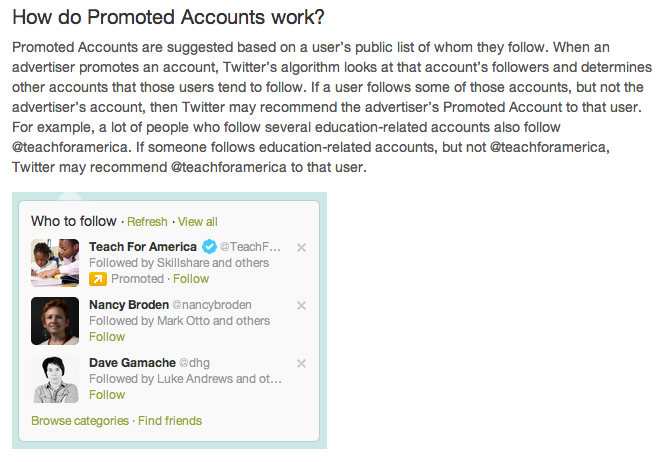
Task: Follow the Teach For America account
Action: 191,279
